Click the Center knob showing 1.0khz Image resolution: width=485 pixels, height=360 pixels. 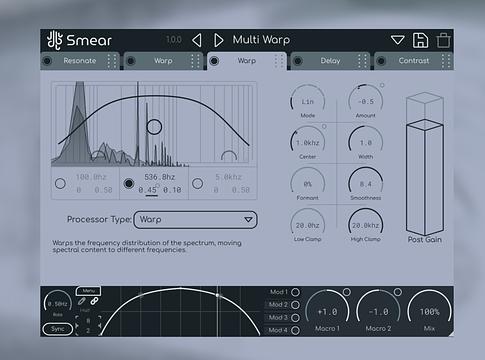click(x=308, y=143)
